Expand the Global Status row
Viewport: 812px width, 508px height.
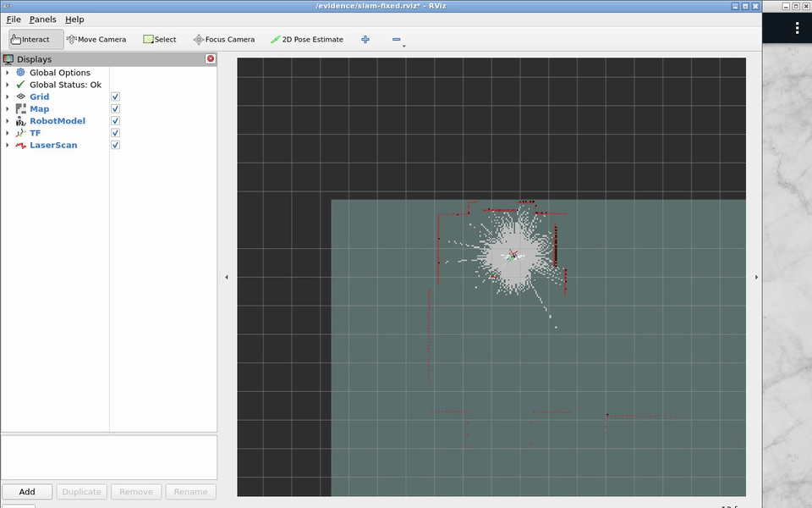tap(8, 85)
